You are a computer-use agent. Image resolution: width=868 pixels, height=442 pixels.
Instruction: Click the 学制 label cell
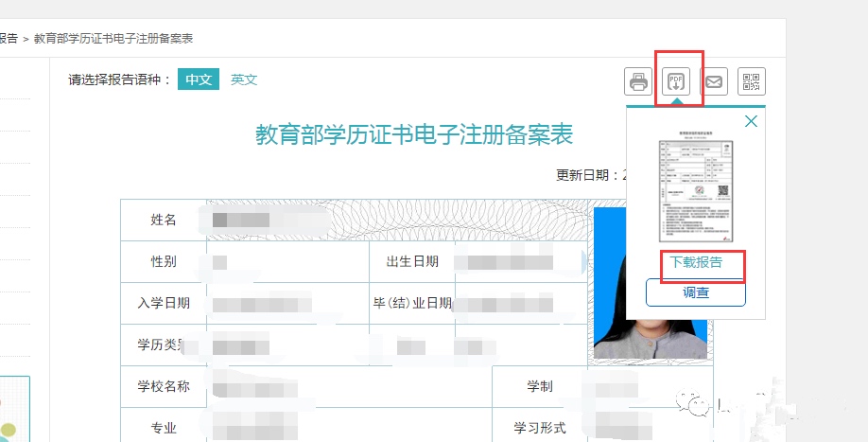(x=539, y=386)
